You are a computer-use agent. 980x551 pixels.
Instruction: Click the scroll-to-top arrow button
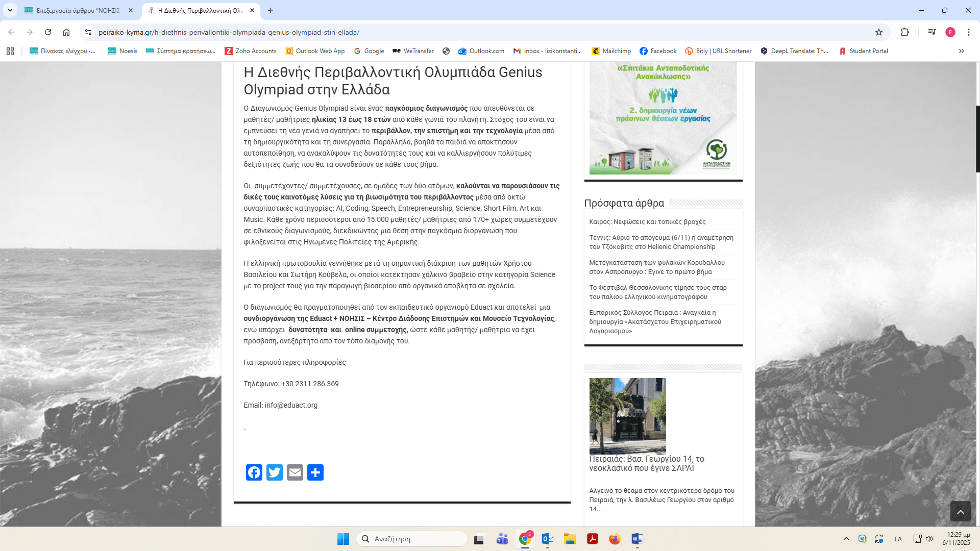tap(960, 511)
